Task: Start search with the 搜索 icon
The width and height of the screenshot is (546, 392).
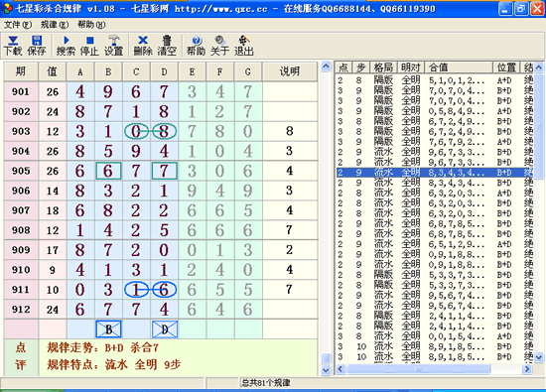Action: (66, 46)
